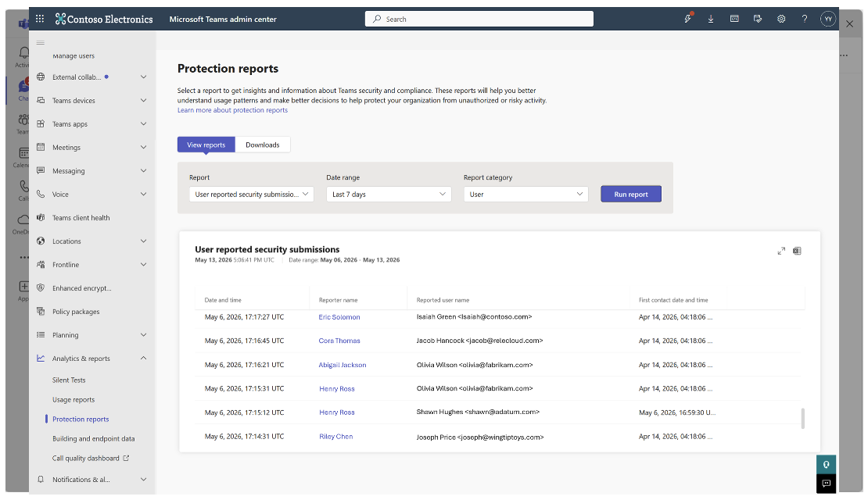Open the download icon in header
The width and height of the screenshot is (868, 500).
711,19
